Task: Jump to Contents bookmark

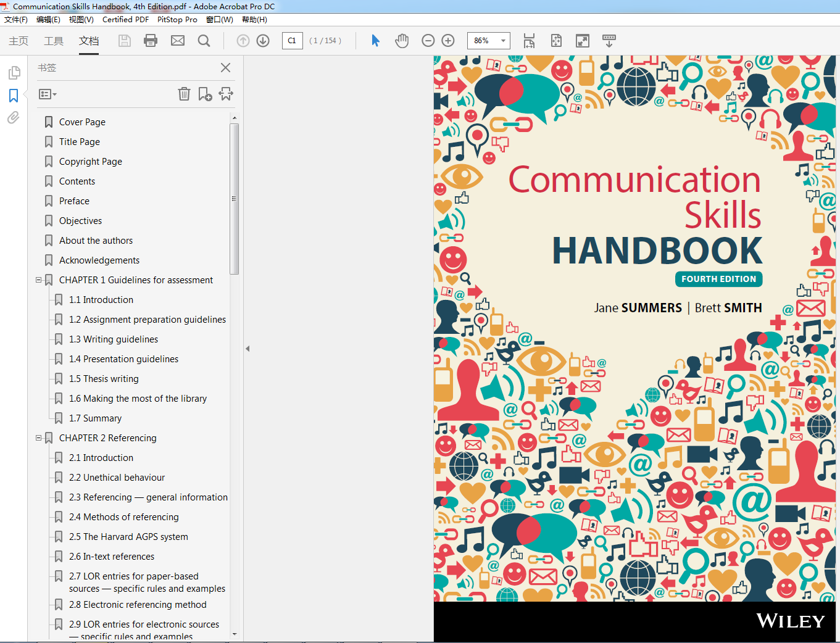Action: click(x=77, y=181)
